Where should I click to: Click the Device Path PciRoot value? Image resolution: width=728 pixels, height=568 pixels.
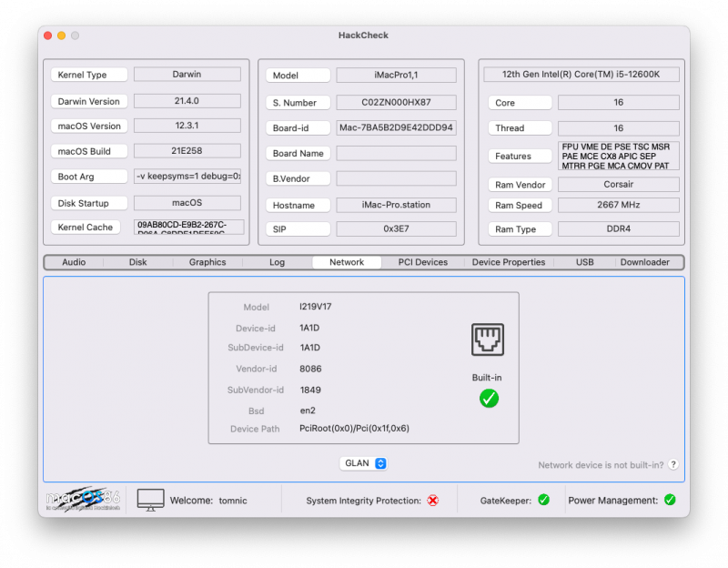(x=354, y=428)
